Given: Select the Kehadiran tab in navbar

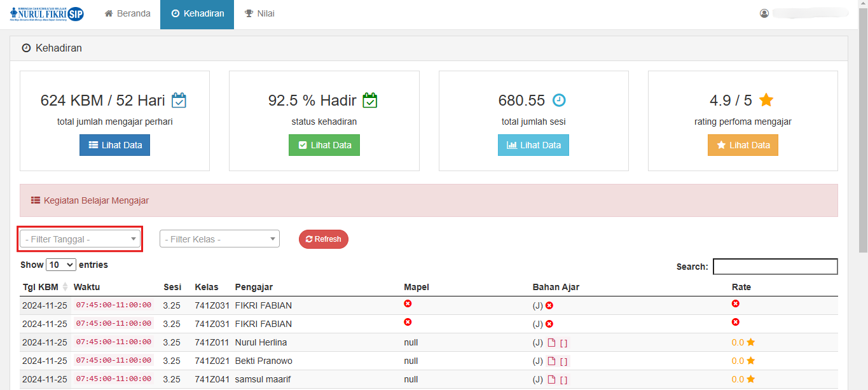Looking at the screenshot, I should point(197,13).
